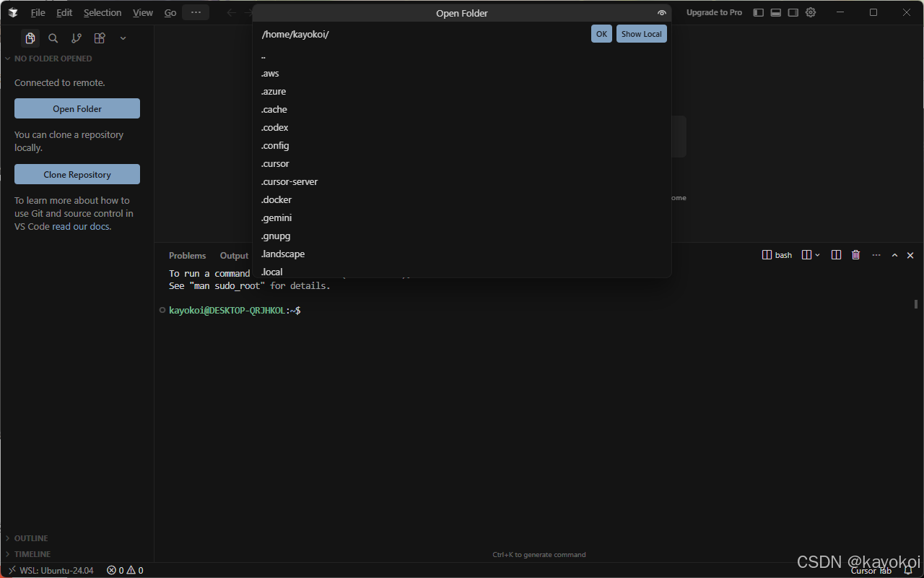Close the terminal panel

pyautogui.click(x=910, y=255)
